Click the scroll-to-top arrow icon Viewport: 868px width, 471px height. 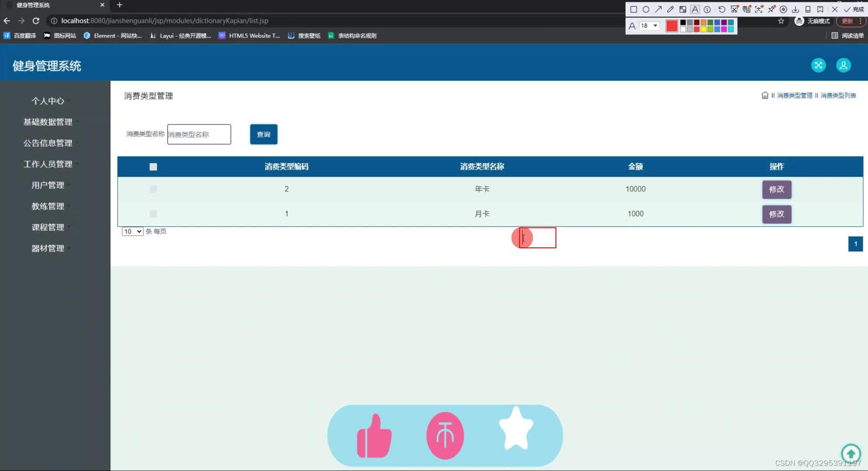click(851, 454)
